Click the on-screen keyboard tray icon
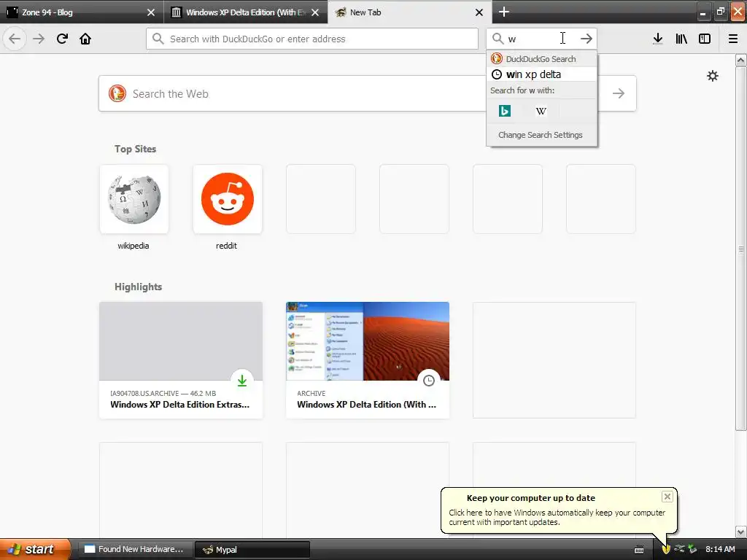This screenshot has height=560, width=747. pyautogui.click(x=639, y=550)
